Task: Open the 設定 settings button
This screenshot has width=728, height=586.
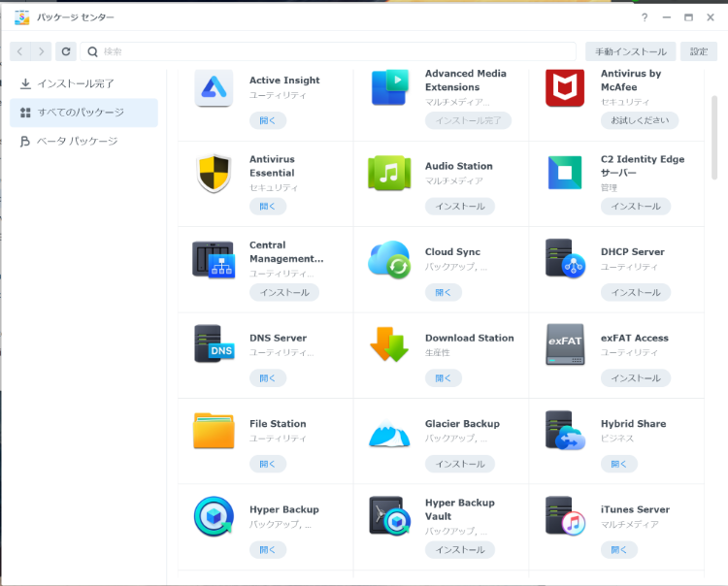Action: point(699,51)
